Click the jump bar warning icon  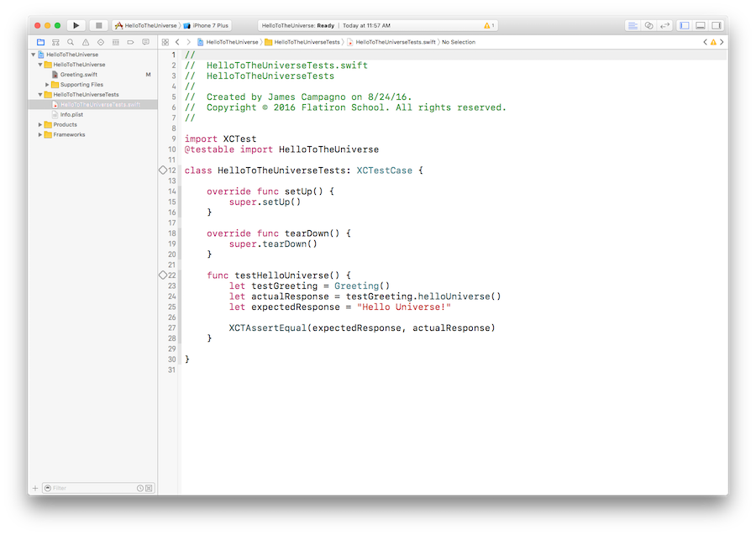[x=713, y=43]
